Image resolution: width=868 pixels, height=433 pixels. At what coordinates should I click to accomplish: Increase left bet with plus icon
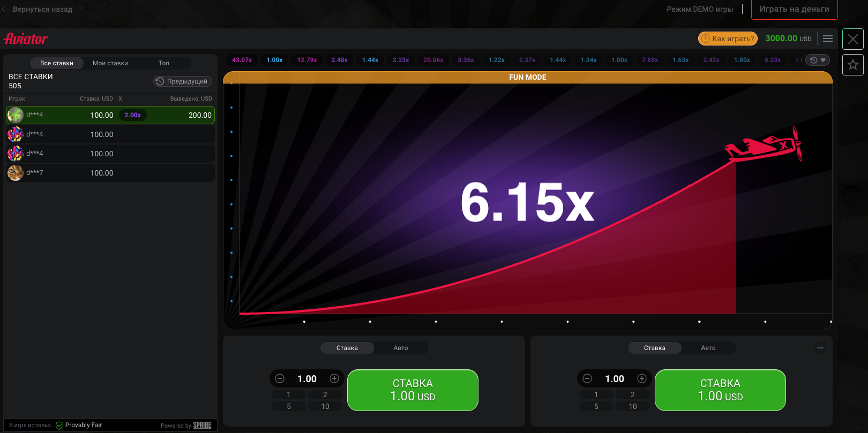click(x=334, y=378)
